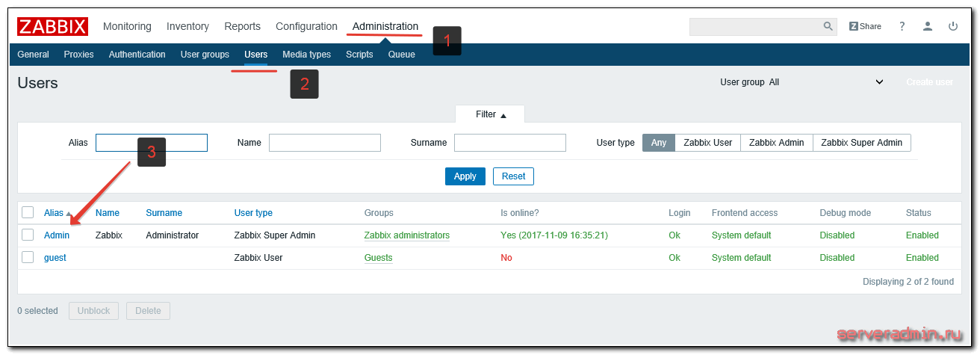Open the Zabbix Share link
980x355 pixels.
pos(865,26)
